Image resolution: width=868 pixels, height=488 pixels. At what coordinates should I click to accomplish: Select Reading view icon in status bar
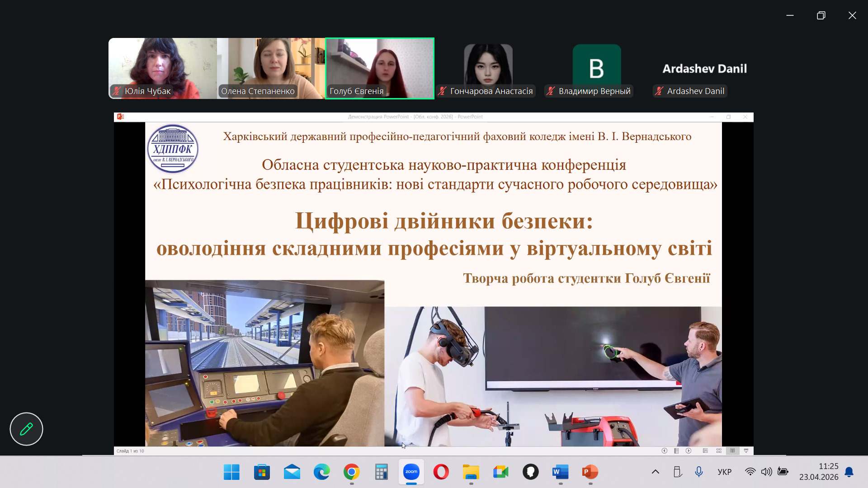732,450
